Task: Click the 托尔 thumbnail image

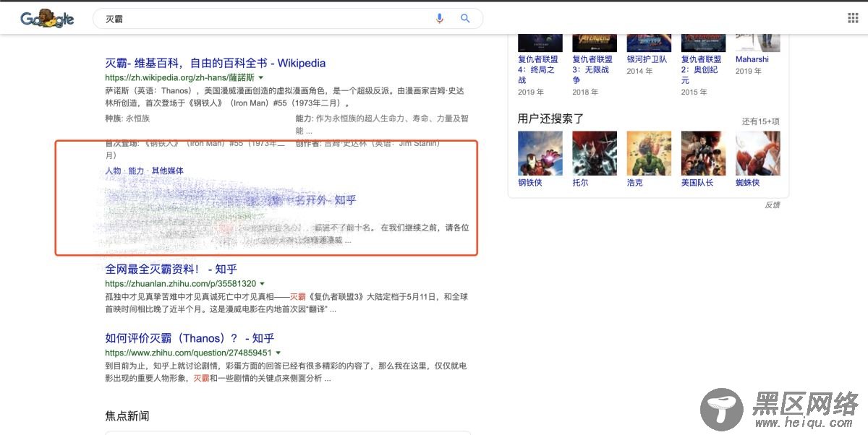Action: point(595,153)
